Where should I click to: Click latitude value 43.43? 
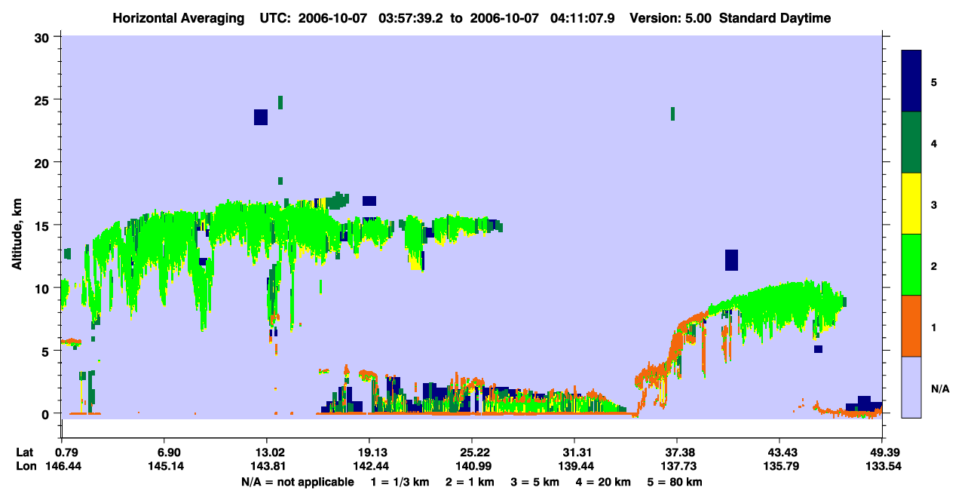click(779, 452)
